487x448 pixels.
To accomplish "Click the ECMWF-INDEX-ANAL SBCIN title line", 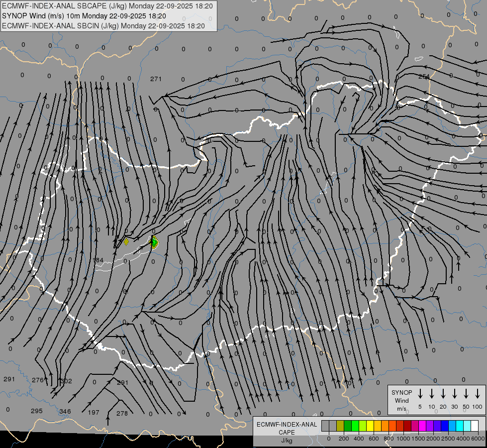I will point(103,25).
